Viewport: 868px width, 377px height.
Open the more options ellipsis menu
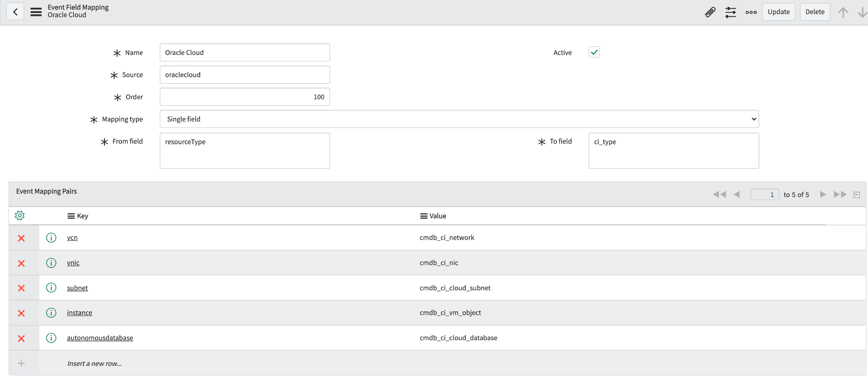tap(751, 12)
